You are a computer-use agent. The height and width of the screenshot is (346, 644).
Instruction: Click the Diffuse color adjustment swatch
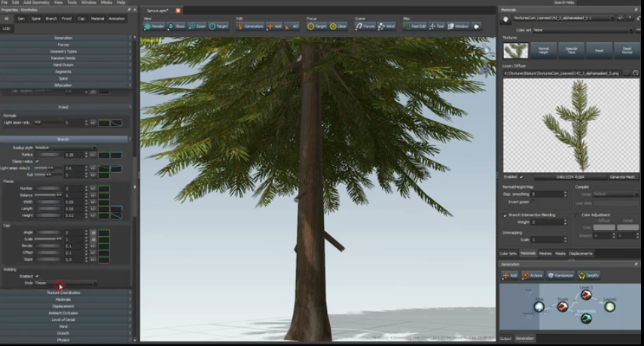coord(604,227)
